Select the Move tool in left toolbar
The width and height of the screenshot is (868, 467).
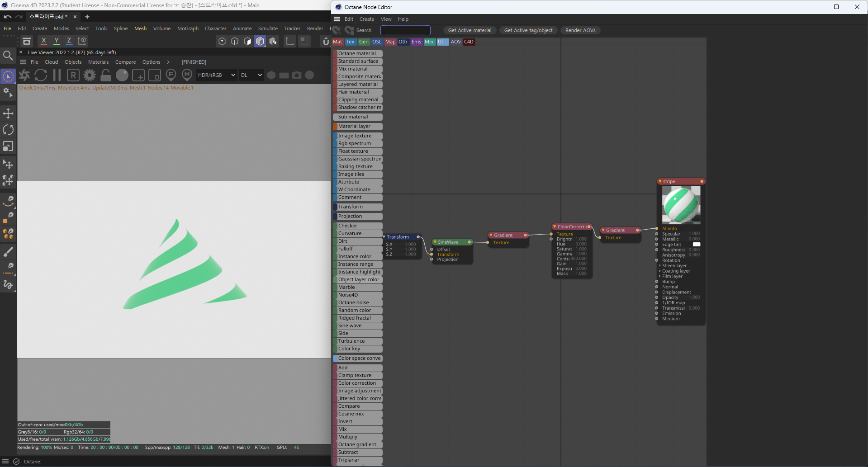point(8,113)
